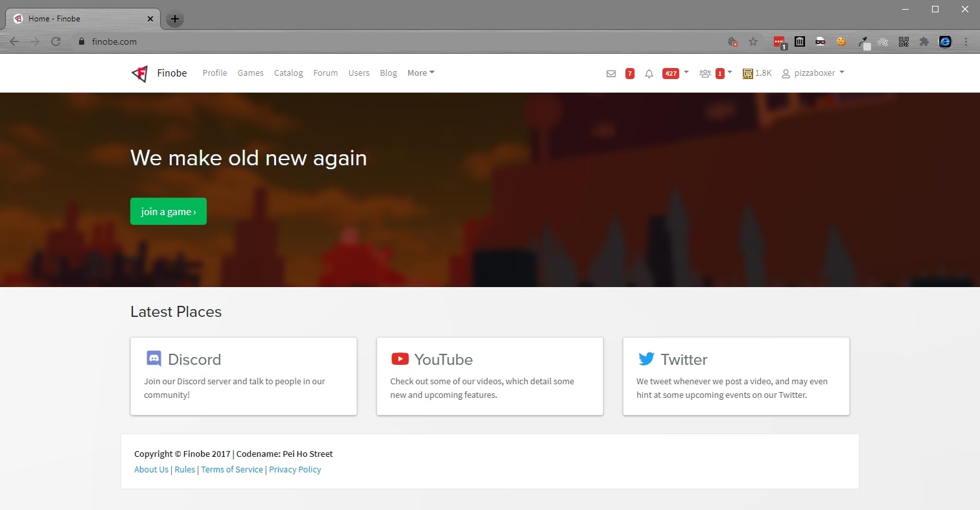Click the Finobe logo icon
This screenshot has width=980, height=510.
[139, 73]
